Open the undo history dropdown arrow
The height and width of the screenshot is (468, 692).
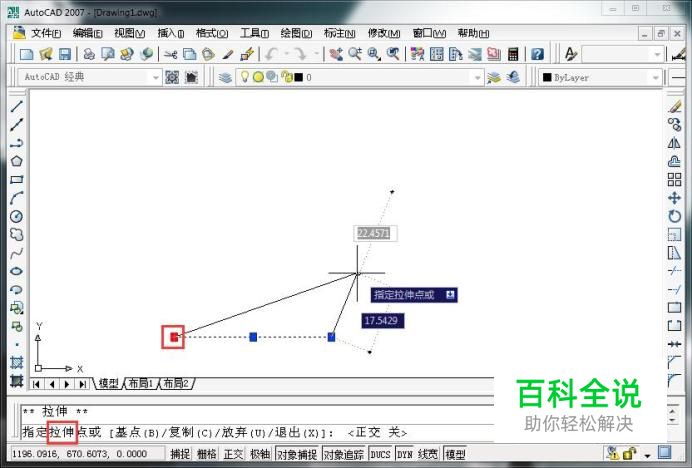[x=286, y=54]
